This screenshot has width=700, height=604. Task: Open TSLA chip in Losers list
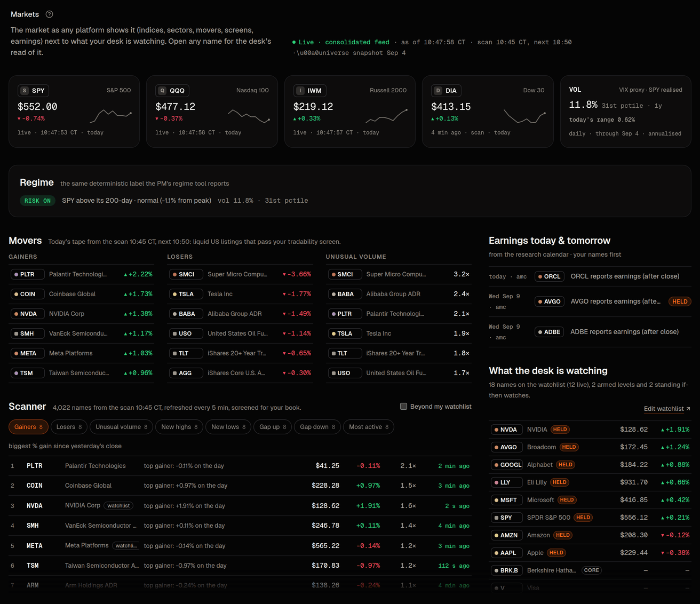coord(186,294)
